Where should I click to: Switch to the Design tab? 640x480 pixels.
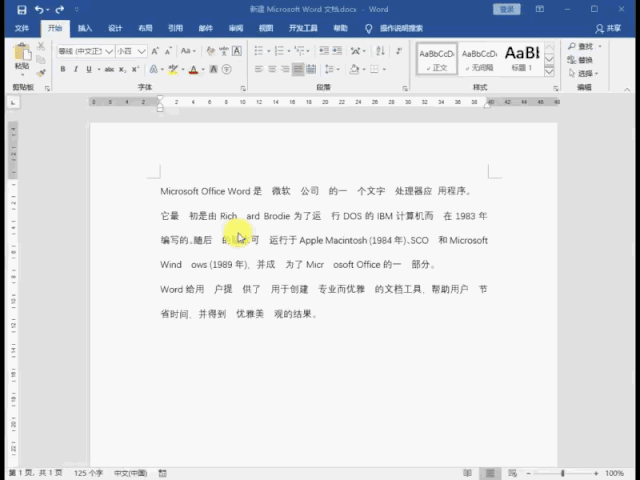click(x=115, y=28)
